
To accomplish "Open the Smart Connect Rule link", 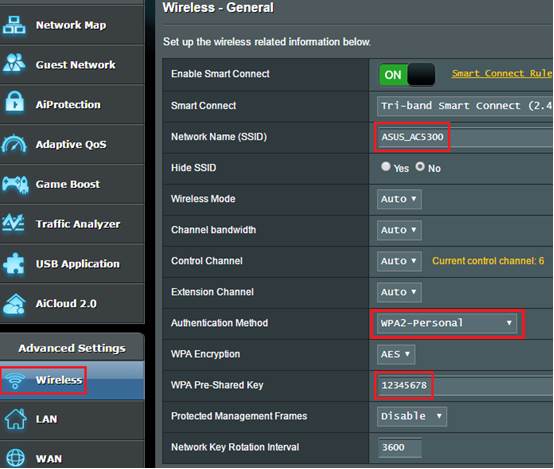I will [x=502, y=73].
